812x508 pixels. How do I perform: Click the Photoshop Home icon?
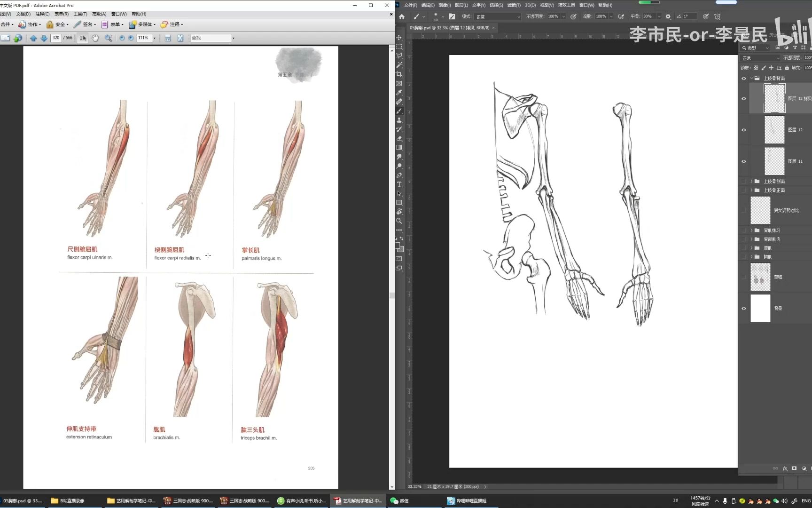point(402,16)
